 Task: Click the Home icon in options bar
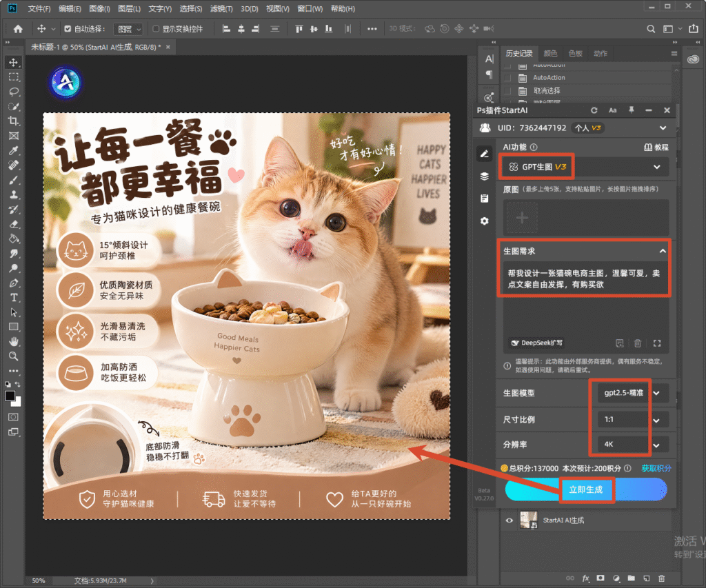coord(18,29)
